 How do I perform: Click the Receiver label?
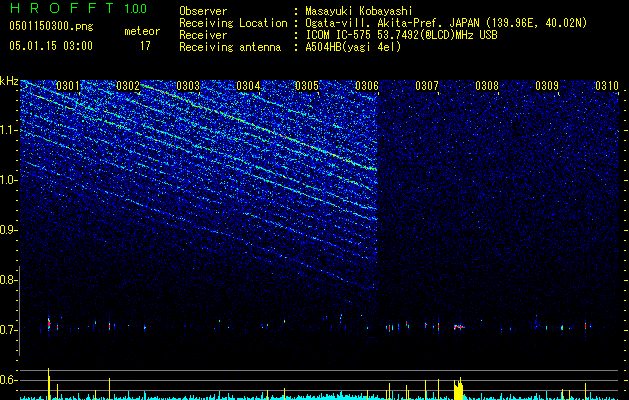click(x=203, y=35)
